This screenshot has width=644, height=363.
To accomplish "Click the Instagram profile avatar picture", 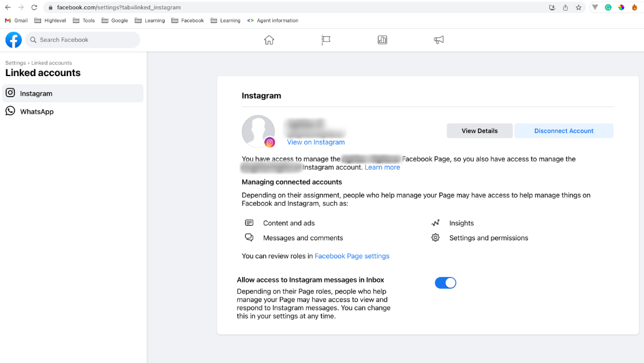I will pos(258,131).
